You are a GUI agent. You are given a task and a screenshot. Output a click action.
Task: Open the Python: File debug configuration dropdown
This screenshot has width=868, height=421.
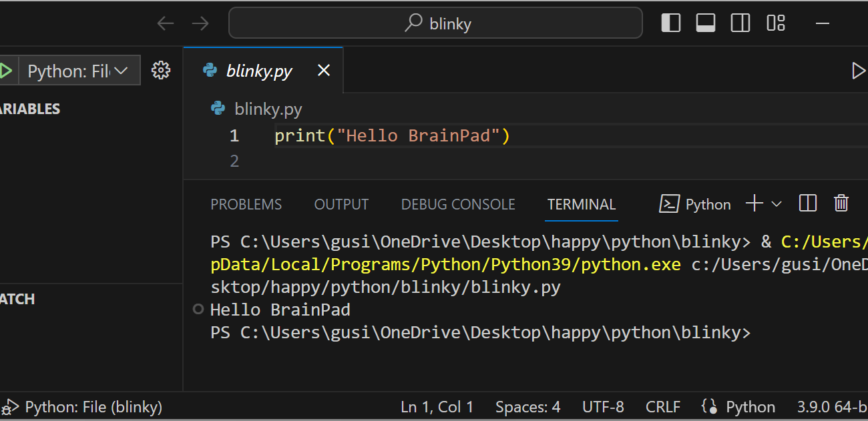click(x=79, y=71)
